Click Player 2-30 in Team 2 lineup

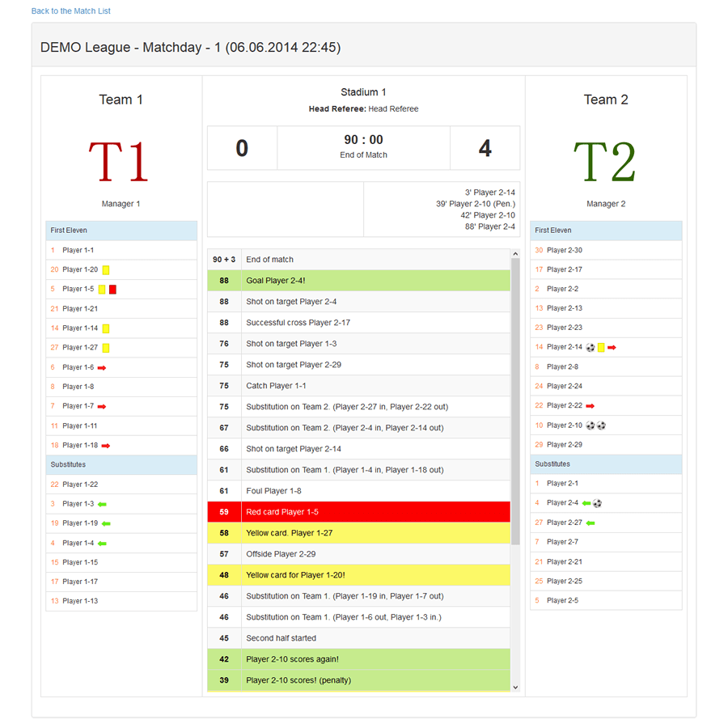(606, 250)
